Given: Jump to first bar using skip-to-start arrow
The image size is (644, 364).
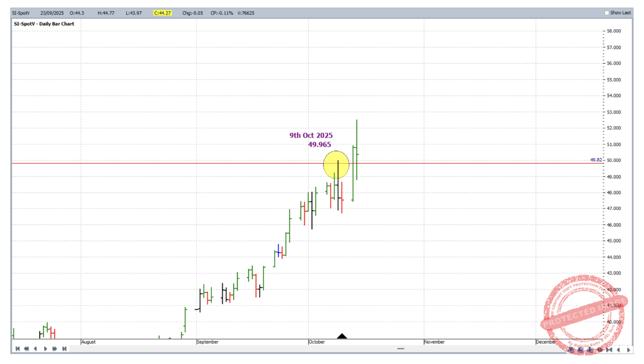Looking at the screenshot, I should (x=17, y=349).
